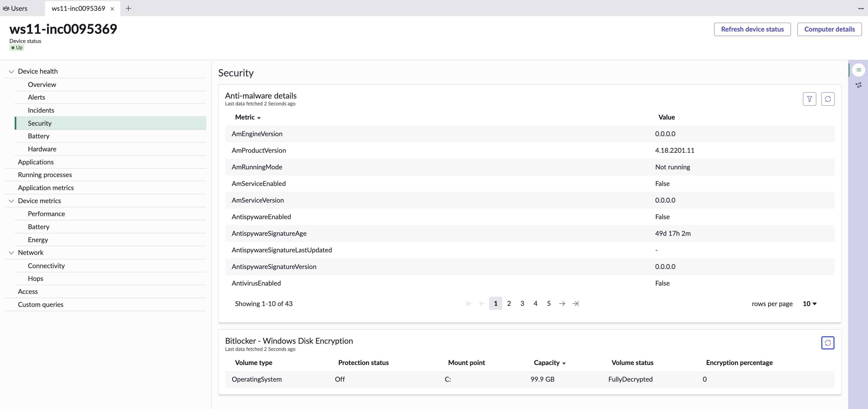Refresh the Bitlocker panel via its icon
This screenshot has height=409, width=868.
828,343
